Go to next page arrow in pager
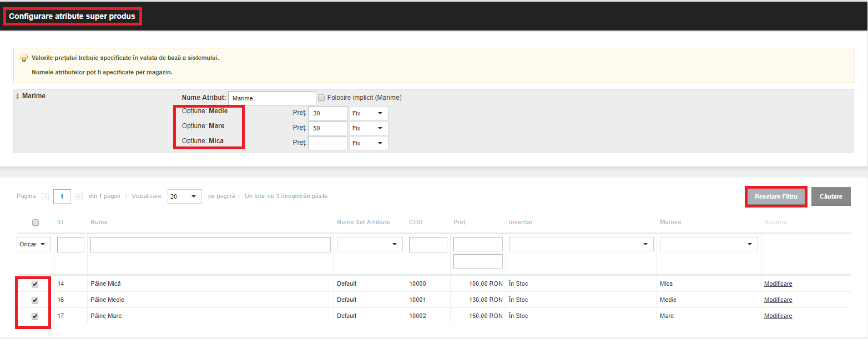 (x=79, y=196)
